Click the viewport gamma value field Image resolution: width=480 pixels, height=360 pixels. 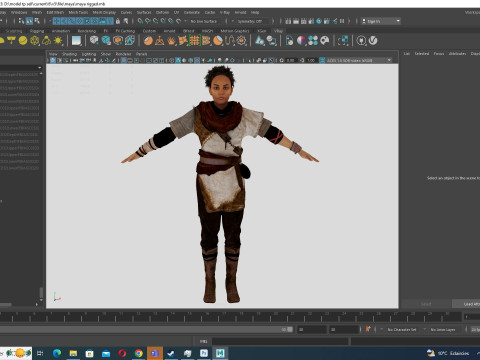coord(311,60)
